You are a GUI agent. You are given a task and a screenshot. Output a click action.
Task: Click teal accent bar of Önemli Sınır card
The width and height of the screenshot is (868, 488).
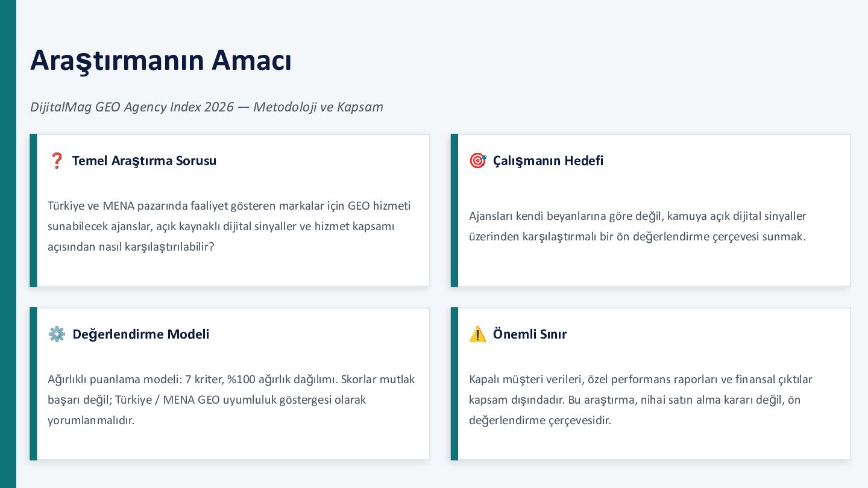454,384
